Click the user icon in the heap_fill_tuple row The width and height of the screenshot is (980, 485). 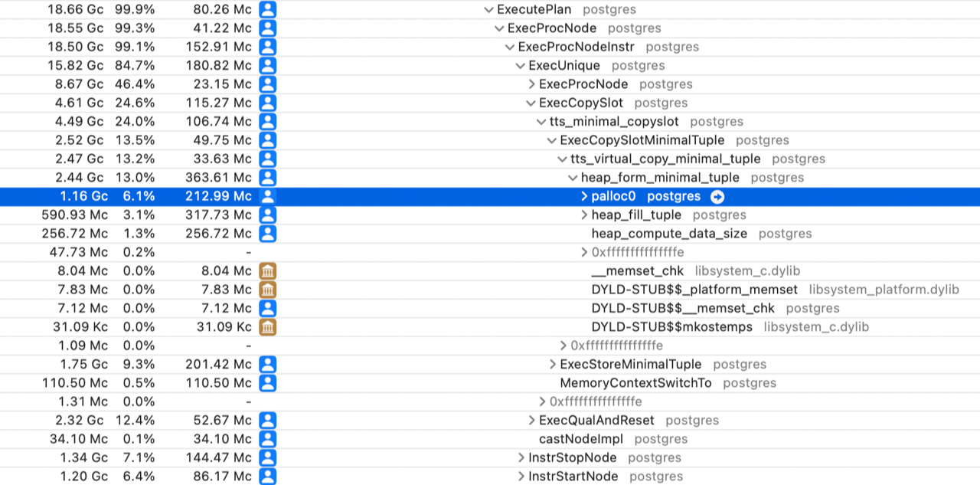(267, 215)
